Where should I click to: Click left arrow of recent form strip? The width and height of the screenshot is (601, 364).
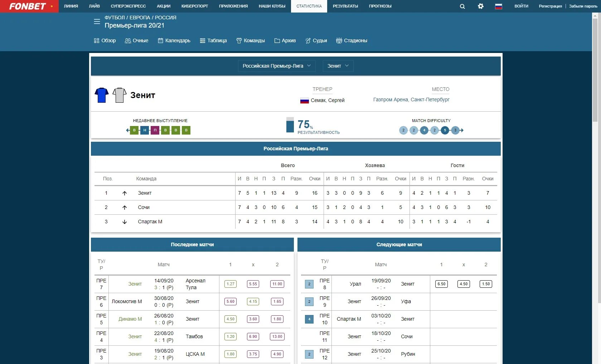(x=127, y=130)
